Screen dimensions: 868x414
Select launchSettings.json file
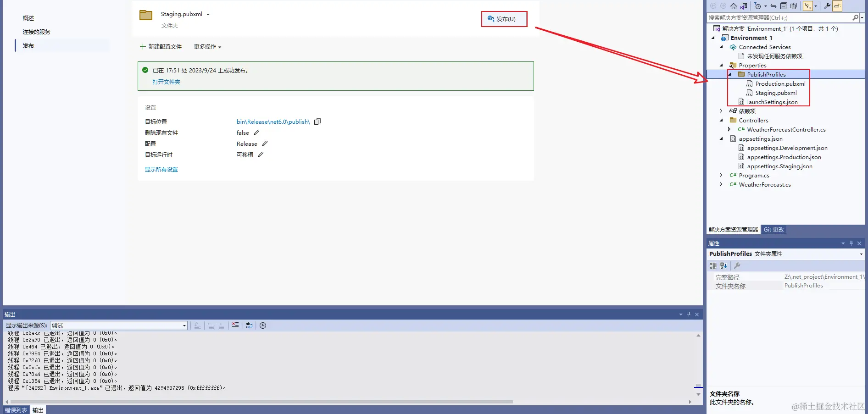pyautogui.click(x=772, y=102)
